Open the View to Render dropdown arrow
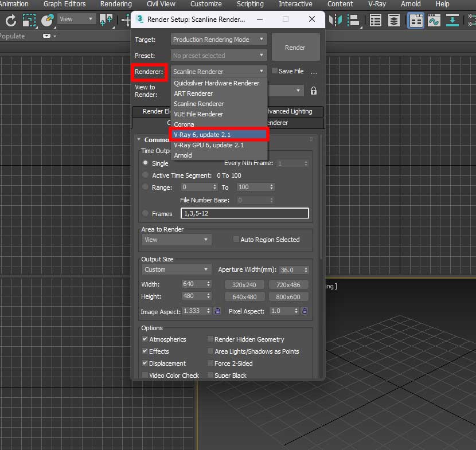Screen dimensions: 476x450 coord(298,91)
